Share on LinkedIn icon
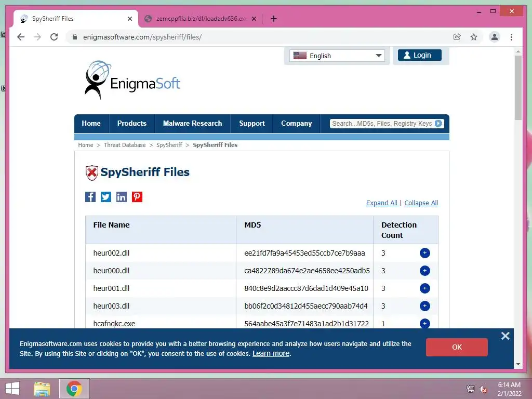This screenshot has width=532, height=399. pyautogui.click(x=122, y=197)
